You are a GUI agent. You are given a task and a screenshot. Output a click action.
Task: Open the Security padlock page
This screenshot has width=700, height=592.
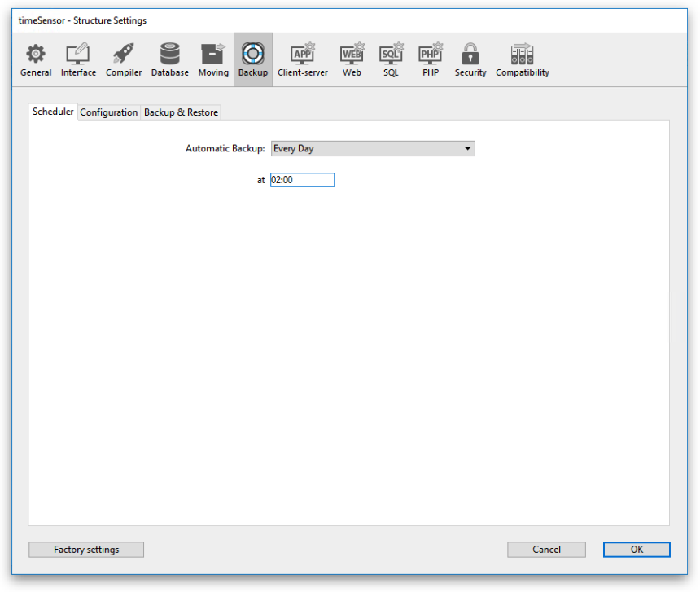click(470, 59)
